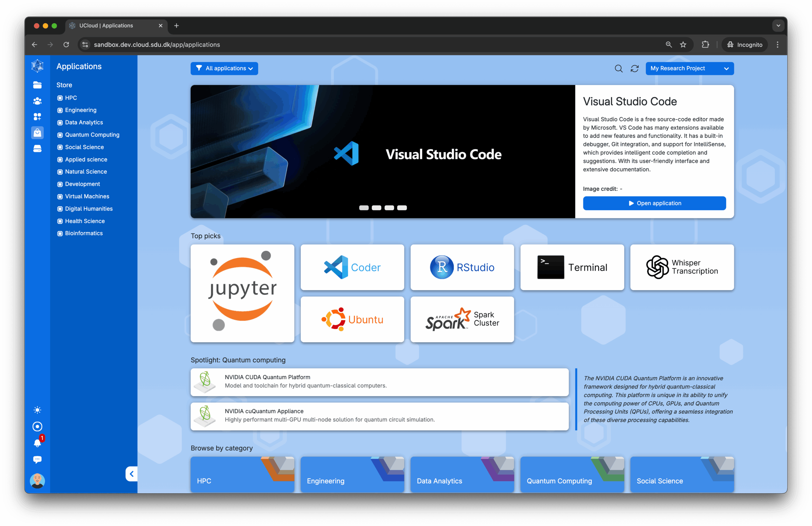Open the Ubuntu application card

pyautogui.click(x=352, y=319)
